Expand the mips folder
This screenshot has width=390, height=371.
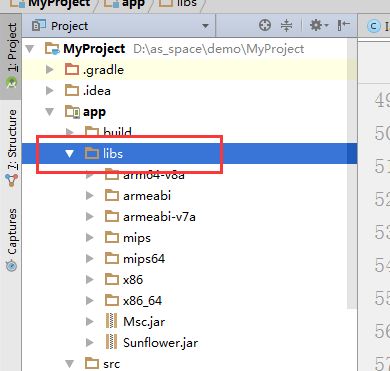[90, 238]
